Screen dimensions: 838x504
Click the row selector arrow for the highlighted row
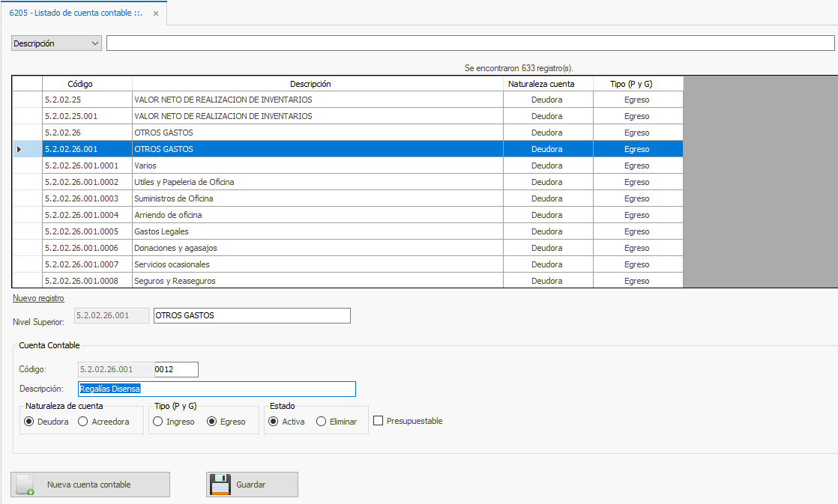[x=19, y=150]
